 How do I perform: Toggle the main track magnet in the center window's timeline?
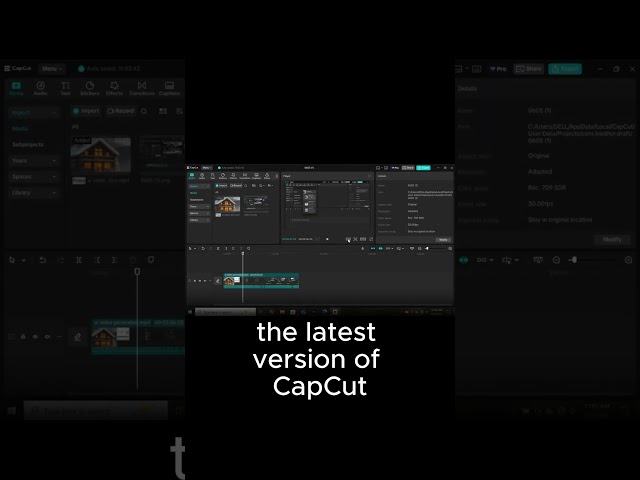pos(373,249)
